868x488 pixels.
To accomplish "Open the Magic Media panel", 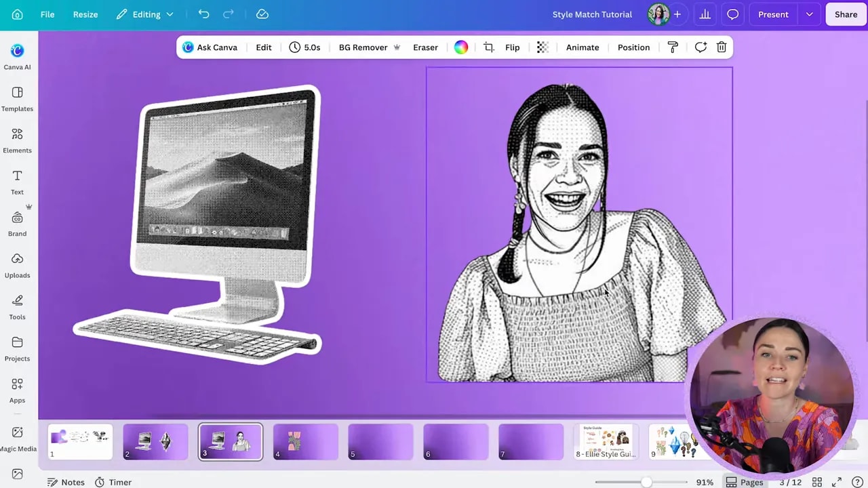I will tap(18, 439).
